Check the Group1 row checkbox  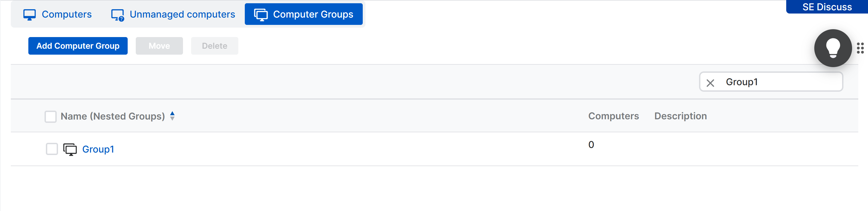pyautogui.click(x=52, y=149)
